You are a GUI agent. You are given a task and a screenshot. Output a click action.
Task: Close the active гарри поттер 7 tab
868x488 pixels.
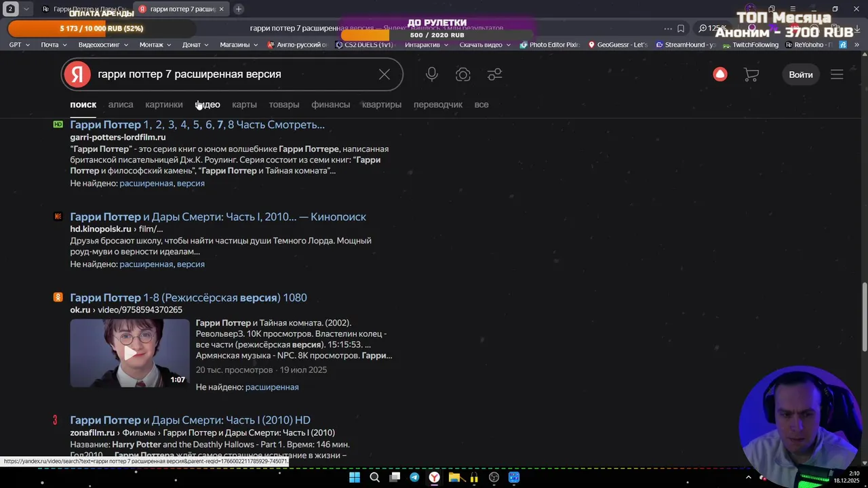[222, 9]
